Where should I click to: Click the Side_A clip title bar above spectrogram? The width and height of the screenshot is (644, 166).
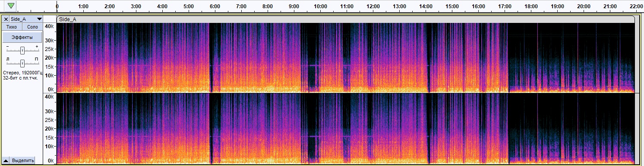pyautogui.click(x=345, y=19)
